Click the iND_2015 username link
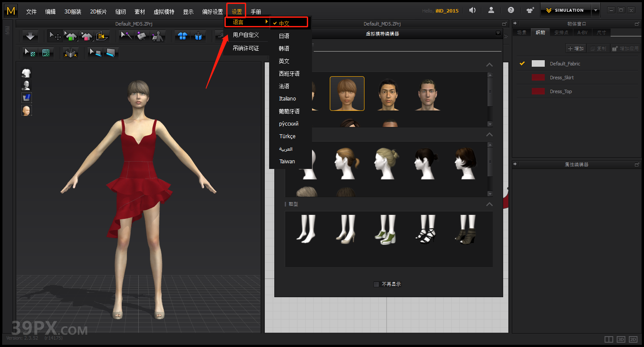The width and height of the screenshot is (644, 347). click(x=447, y=11)
